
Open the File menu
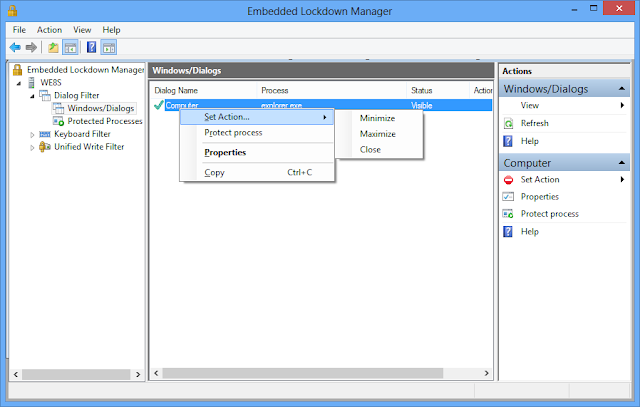pyautogui.click(x=19, y=30)
